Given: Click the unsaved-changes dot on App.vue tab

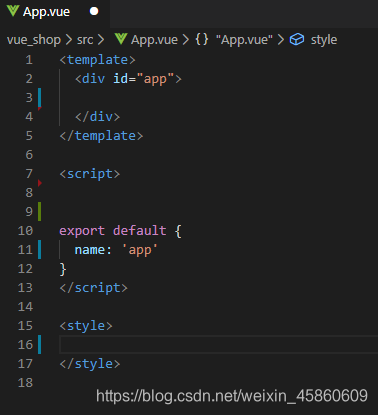Looking at the screenshot, I should coord(94,12).
